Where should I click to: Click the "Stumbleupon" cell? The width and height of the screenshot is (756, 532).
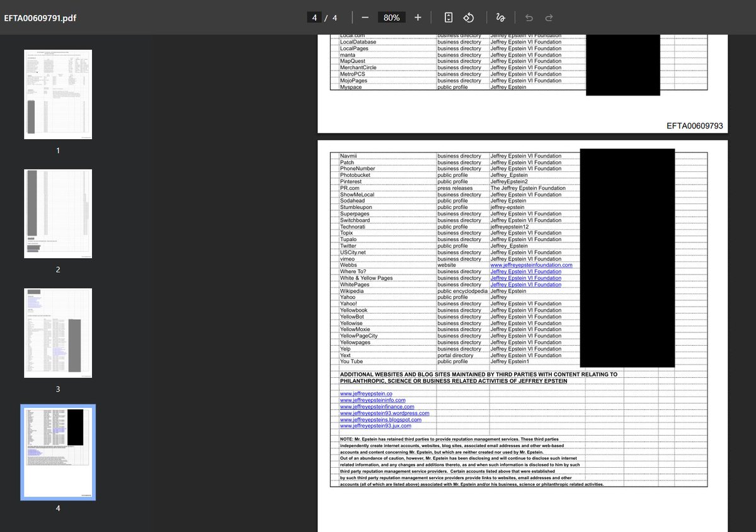pyautogui.click(x=356, y=207)
